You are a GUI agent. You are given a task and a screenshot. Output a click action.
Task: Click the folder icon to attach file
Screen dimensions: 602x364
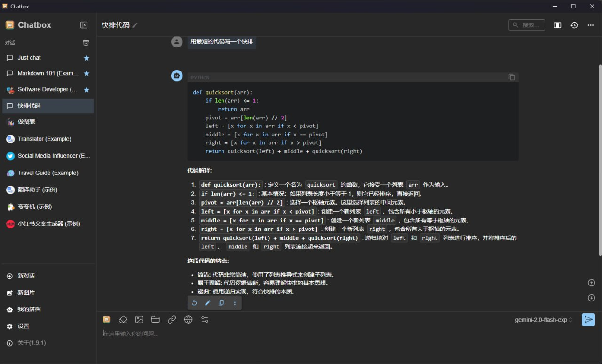(156, 320)
